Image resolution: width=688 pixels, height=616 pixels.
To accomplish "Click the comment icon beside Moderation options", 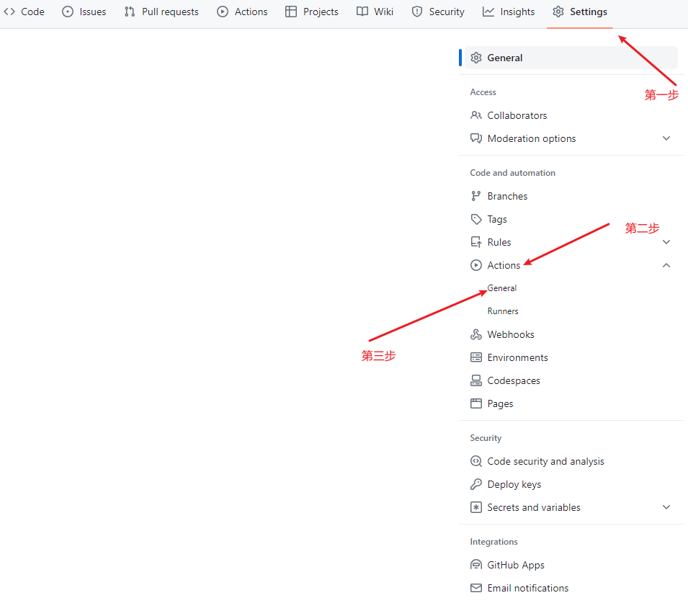I will [x=476, y=138].
